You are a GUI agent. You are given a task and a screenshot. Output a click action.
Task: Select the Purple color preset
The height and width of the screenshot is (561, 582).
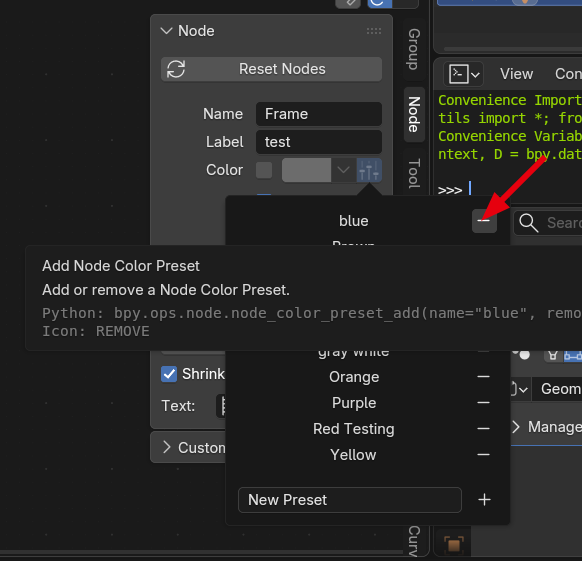click(x=354, y=403)
